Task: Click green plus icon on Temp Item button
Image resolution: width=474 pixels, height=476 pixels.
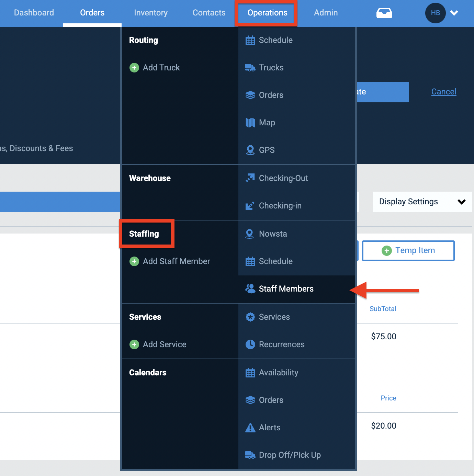Action: point(387,251)
